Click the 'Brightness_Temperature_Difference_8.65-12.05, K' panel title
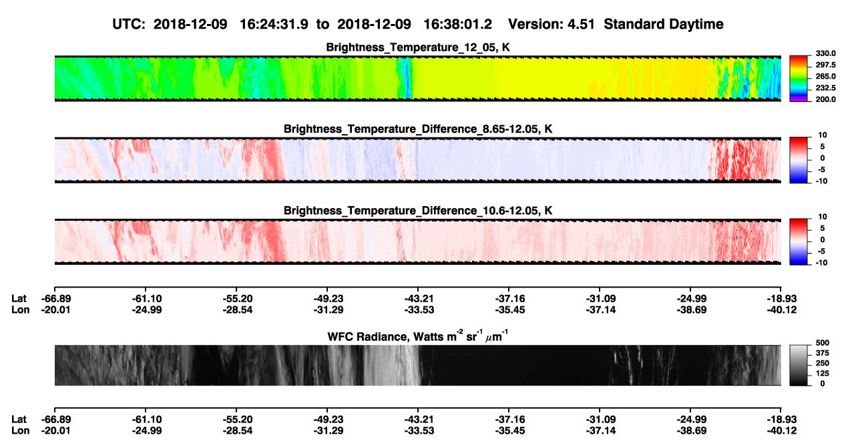 (x=418, y=129)
